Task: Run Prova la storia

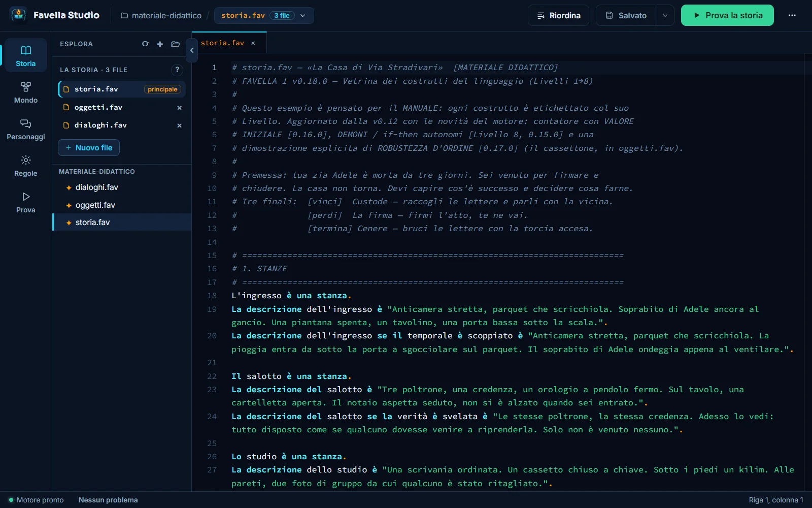Action: [727, 15]
